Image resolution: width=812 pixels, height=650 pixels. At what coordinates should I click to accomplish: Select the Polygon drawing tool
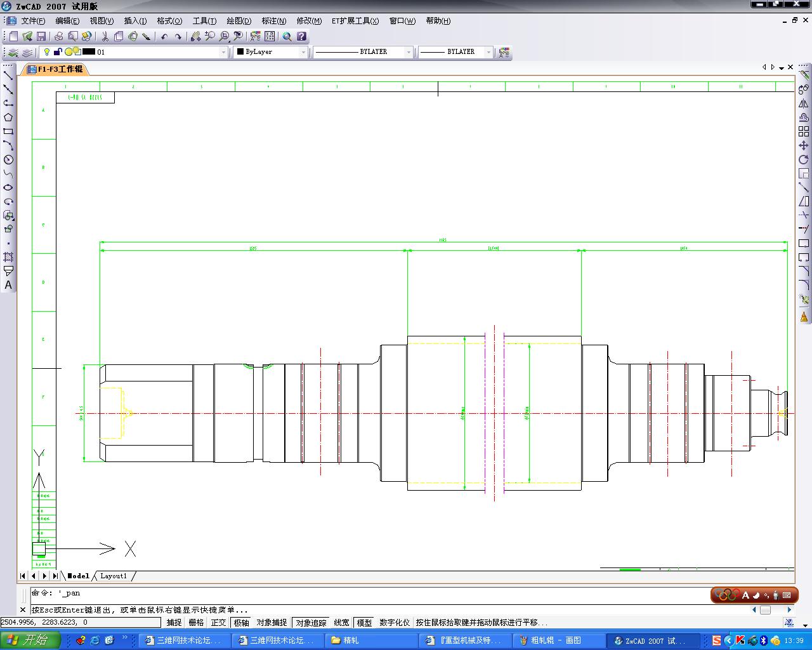tap(8, 117)
